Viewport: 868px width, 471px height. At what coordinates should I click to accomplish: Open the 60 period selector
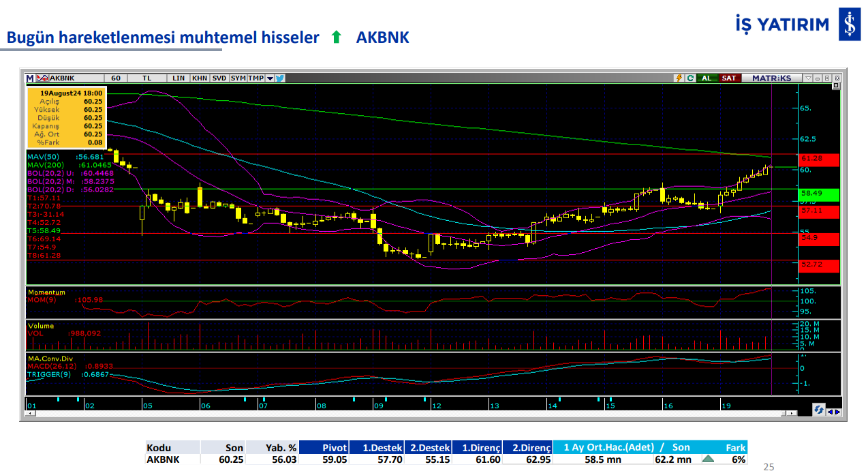click(116, 78)
